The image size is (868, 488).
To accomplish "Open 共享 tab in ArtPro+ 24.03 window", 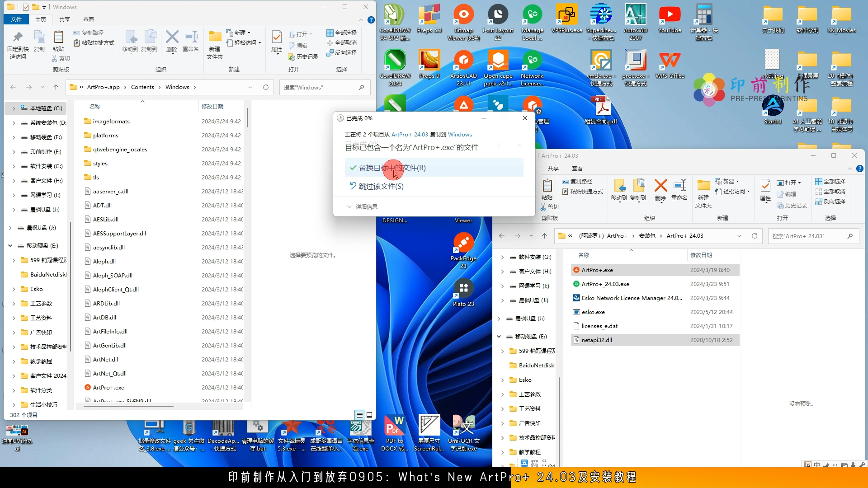I will tap(553, 168).
